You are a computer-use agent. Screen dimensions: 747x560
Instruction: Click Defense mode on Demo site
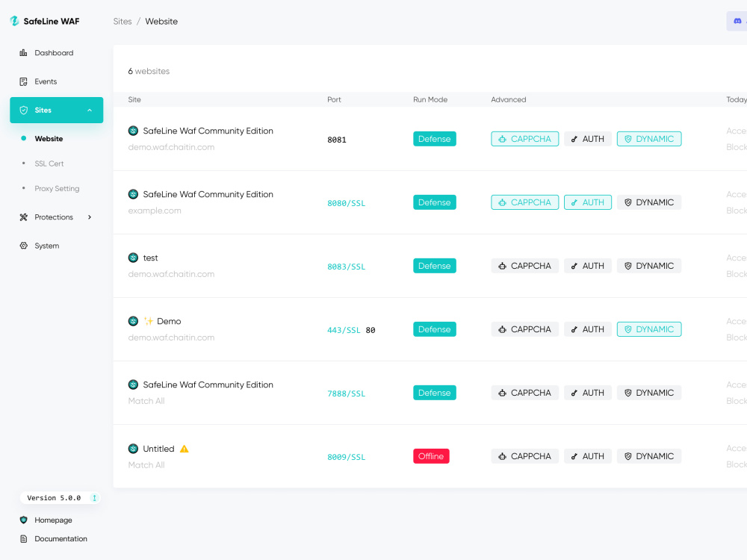tap(435, 329)
